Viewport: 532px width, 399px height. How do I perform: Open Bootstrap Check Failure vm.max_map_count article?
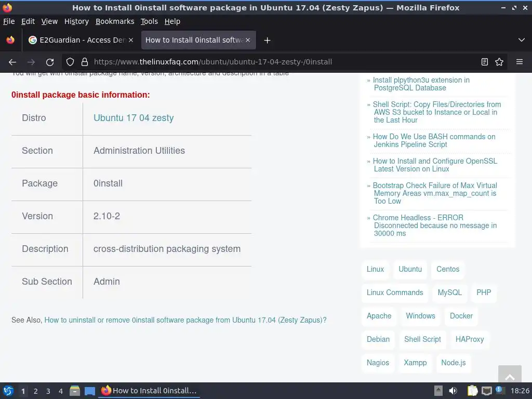[x=435, y=193]
